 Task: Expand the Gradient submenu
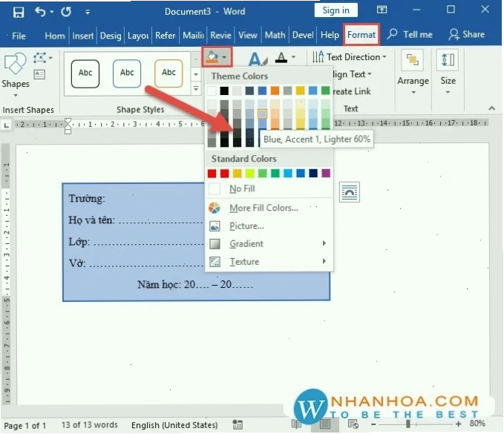pos(269,244)
